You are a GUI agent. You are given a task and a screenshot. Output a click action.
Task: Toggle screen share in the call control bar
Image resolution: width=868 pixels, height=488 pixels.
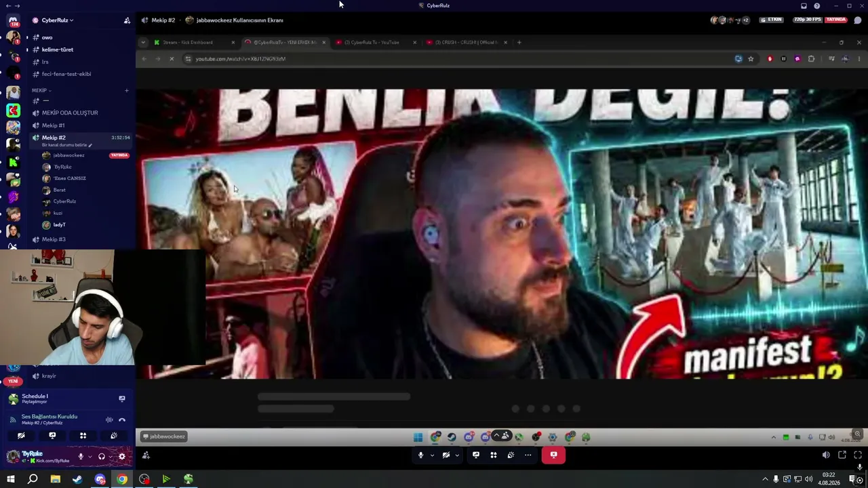pyautogui.click(x=476, y=455)
